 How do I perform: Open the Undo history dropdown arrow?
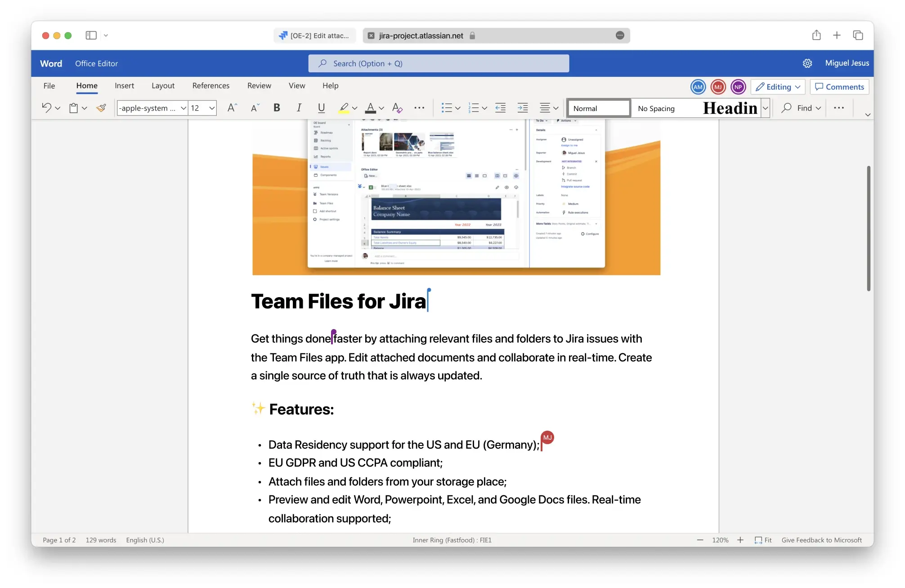[58, 108]
